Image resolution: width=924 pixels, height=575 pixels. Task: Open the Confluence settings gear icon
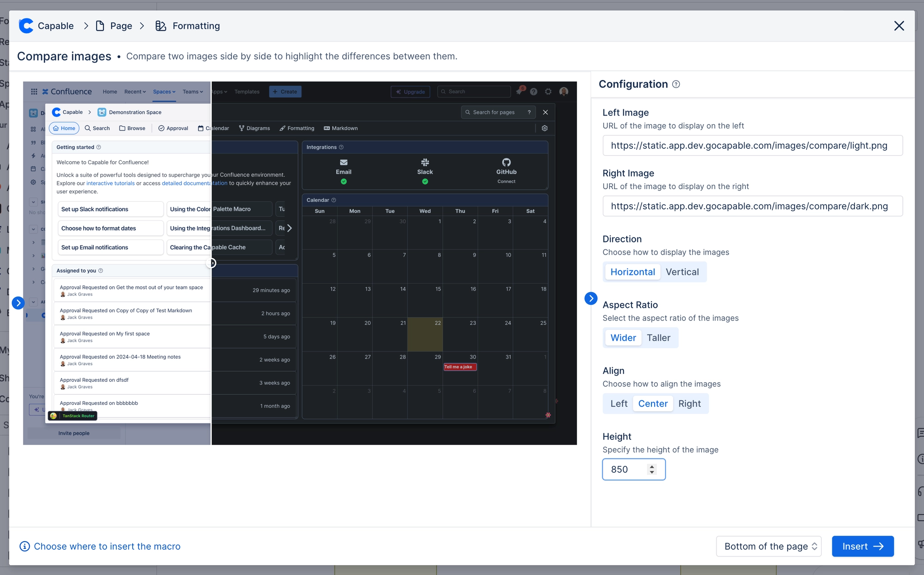click(x=548, y=92)
